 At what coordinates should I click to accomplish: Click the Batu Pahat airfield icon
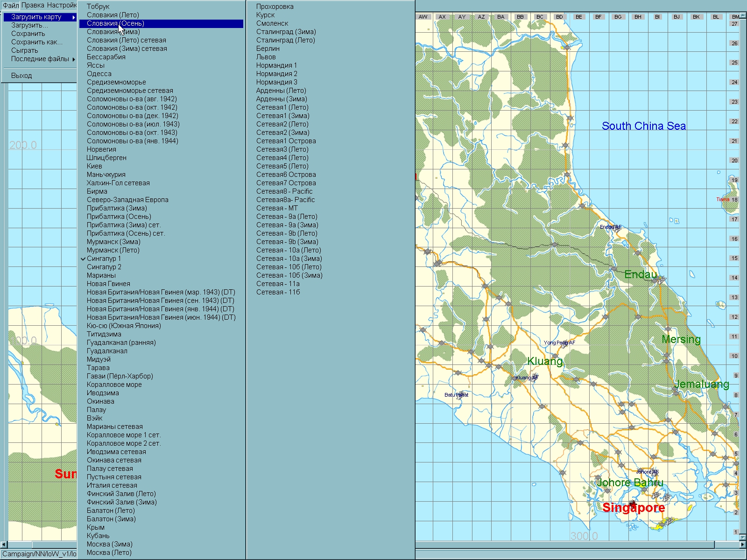click(x=461, y=395)
